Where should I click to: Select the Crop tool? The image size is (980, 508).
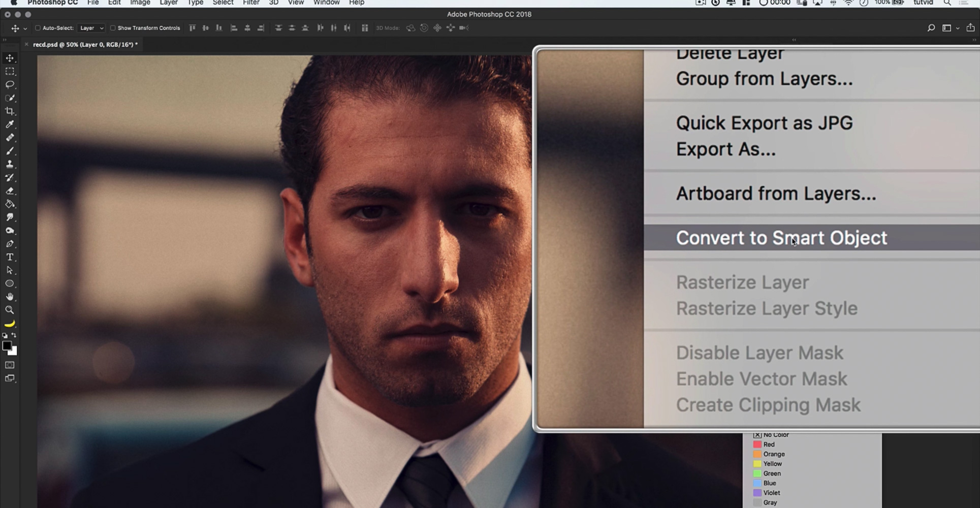tap(10, 111)
